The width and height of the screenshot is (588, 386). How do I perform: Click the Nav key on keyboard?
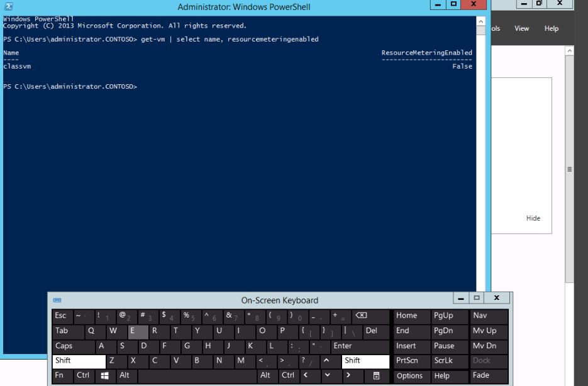point(489,316)
